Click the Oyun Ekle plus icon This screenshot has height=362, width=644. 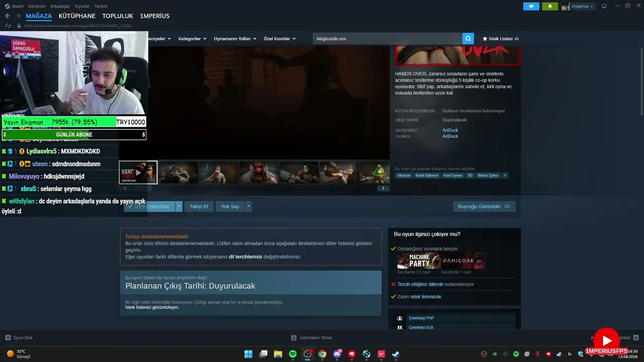tap(8, 338)
